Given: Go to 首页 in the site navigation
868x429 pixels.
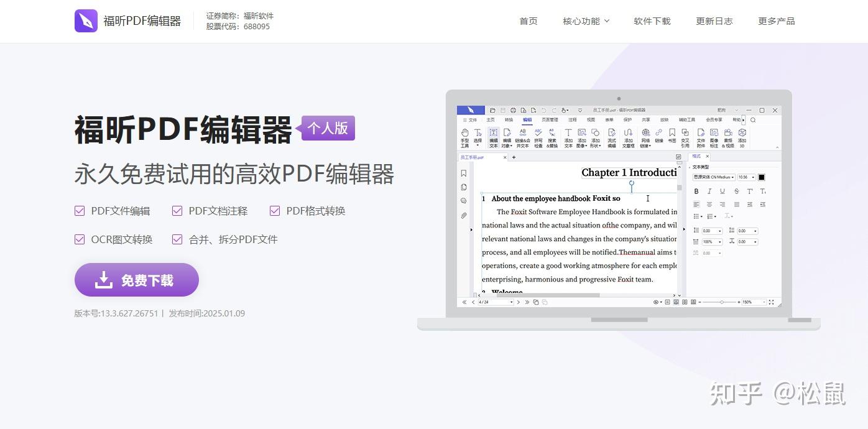Looking at the screenshot, I should (529, 21).
